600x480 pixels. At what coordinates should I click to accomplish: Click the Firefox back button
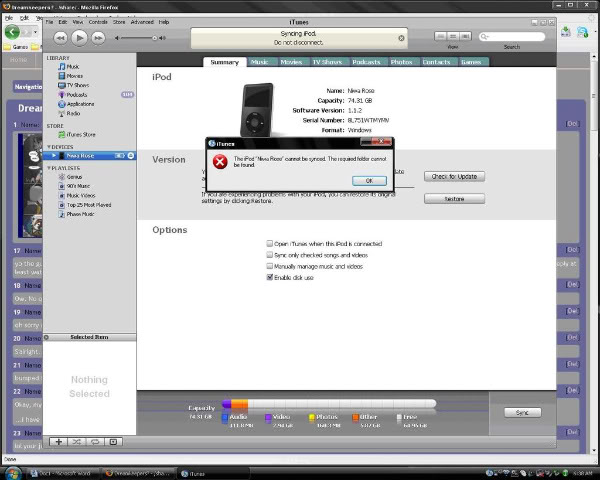[x=12, y=32]
